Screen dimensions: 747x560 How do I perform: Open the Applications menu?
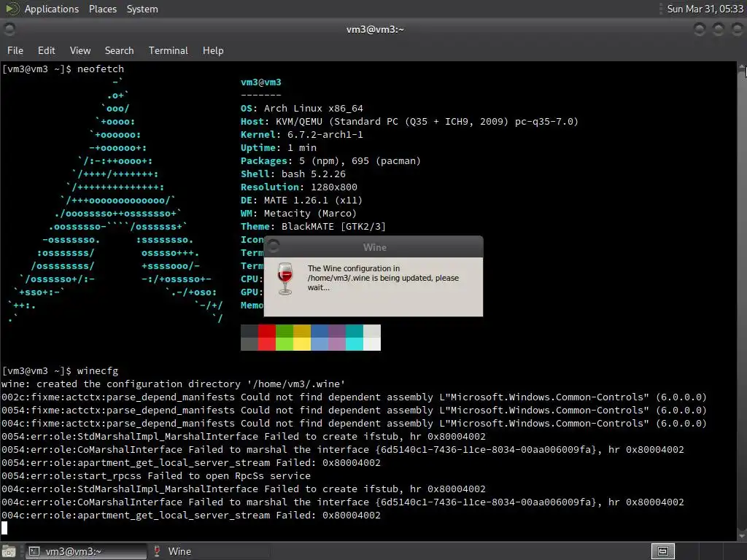[52, 9]
